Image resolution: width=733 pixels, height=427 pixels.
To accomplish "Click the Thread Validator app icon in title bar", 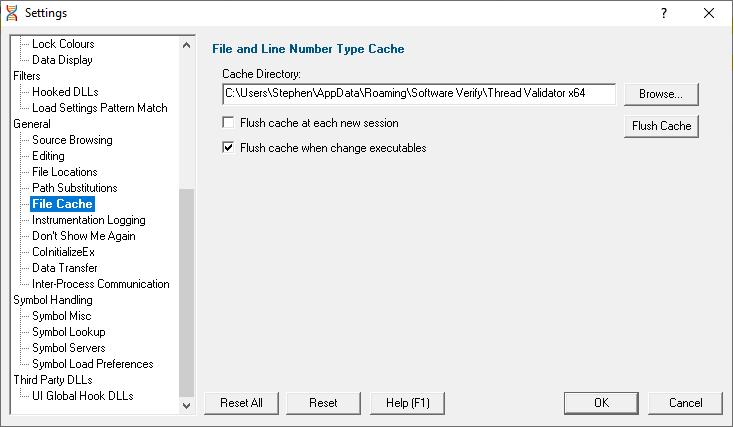I will point(12,13).
